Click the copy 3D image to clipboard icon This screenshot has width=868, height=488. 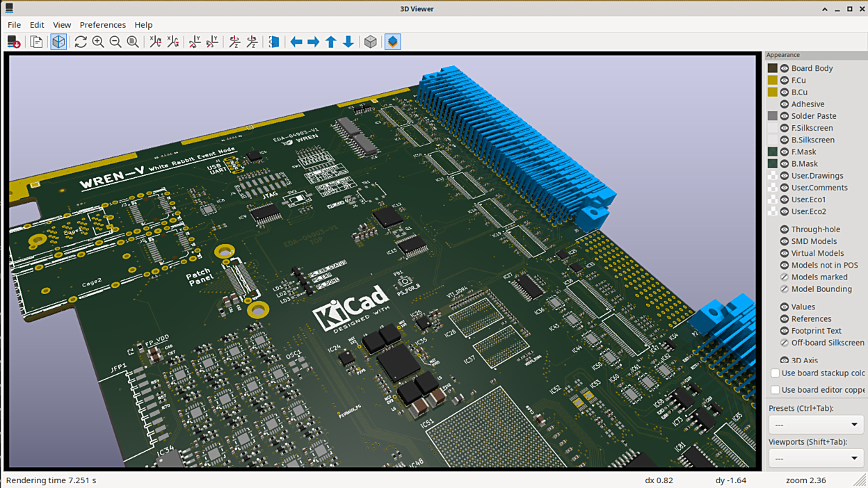pyautogui.click(x=36, y=42)
